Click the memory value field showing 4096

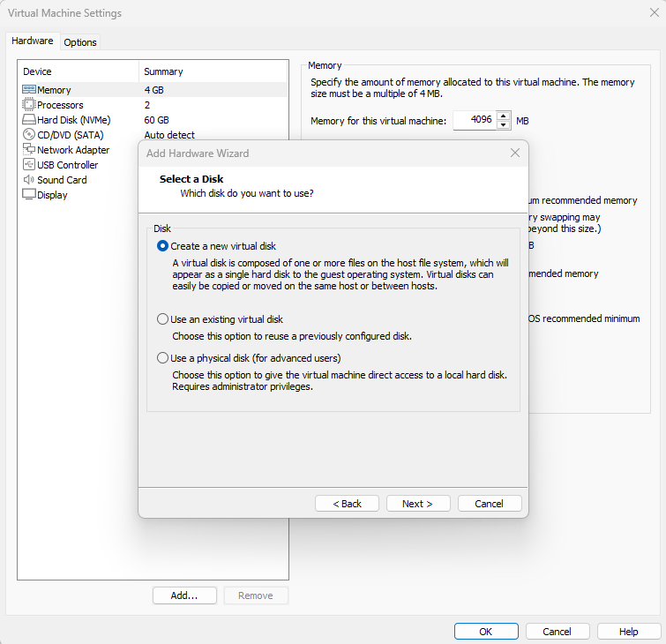click(475, 120)
